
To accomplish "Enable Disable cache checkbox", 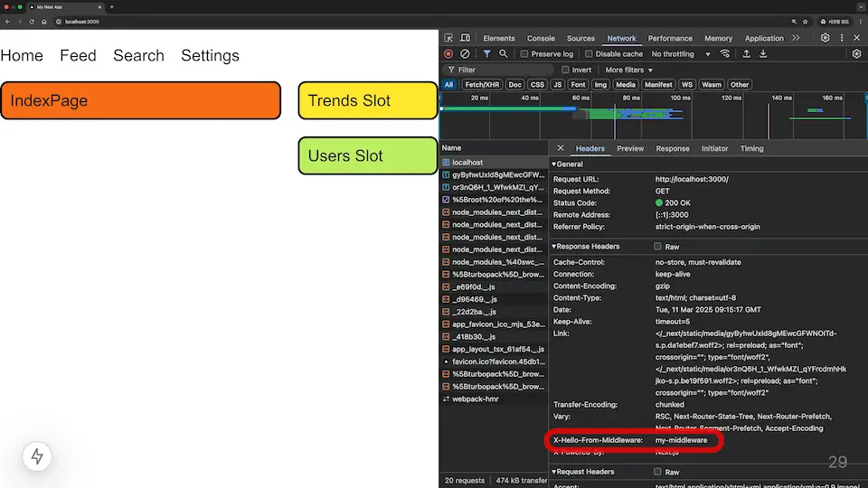I will point(589,53).
